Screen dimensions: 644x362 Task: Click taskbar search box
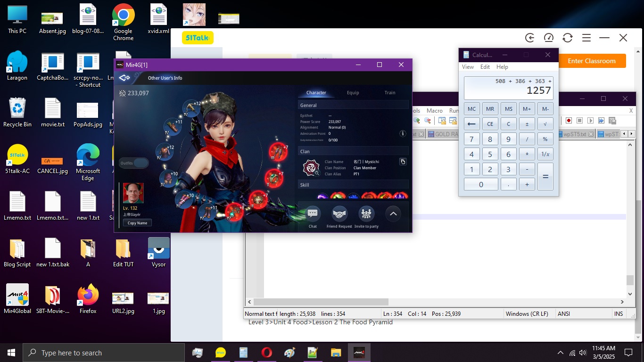click(x=104, y=353)
